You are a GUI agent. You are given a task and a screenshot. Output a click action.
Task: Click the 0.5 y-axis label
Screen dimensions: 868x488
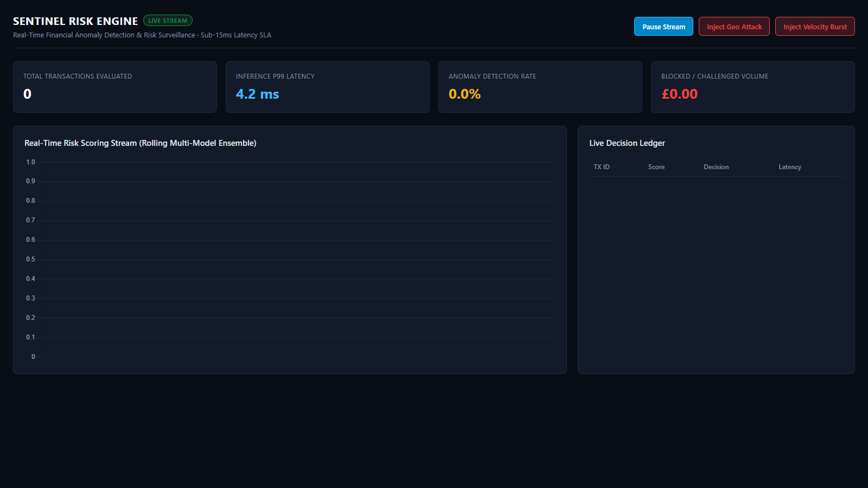pos(30,259)
